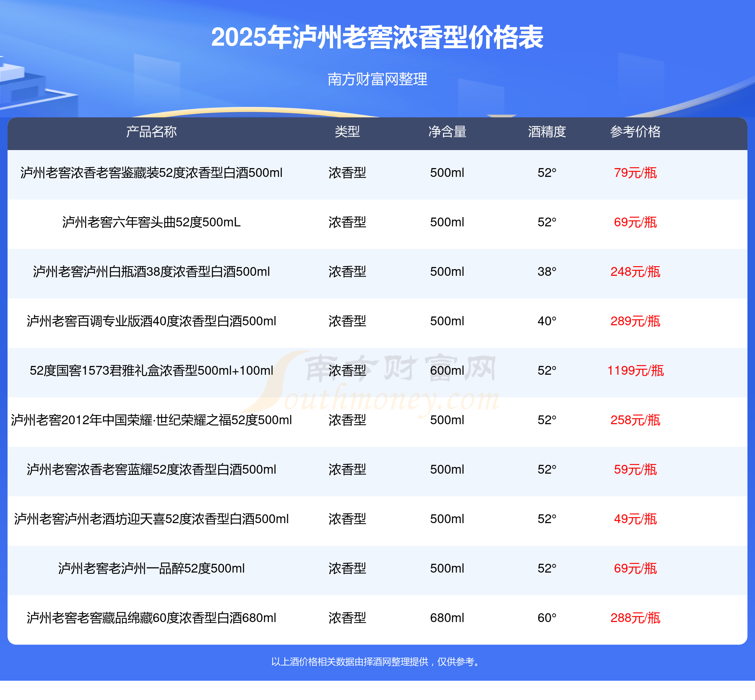Screen dimensions: 755x700
Task: Click the 600ml net content value
Action: click(447, 371)
